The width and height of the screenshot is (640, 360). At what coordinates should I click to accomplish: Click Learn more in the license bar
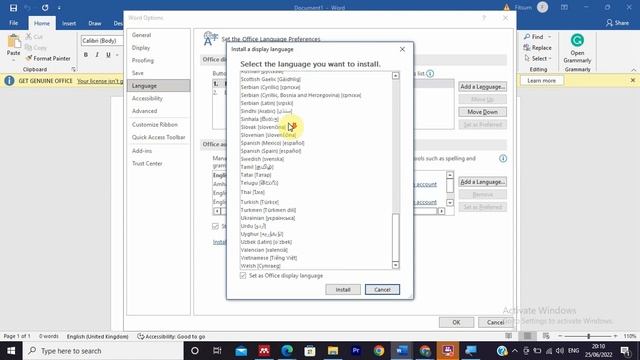[542, 81]
